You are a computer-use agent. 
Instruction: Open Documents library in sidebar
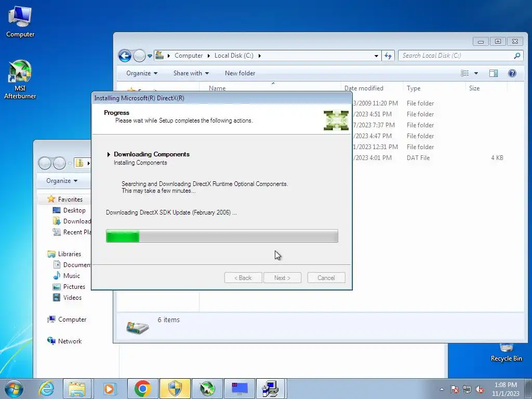(72, 265)
